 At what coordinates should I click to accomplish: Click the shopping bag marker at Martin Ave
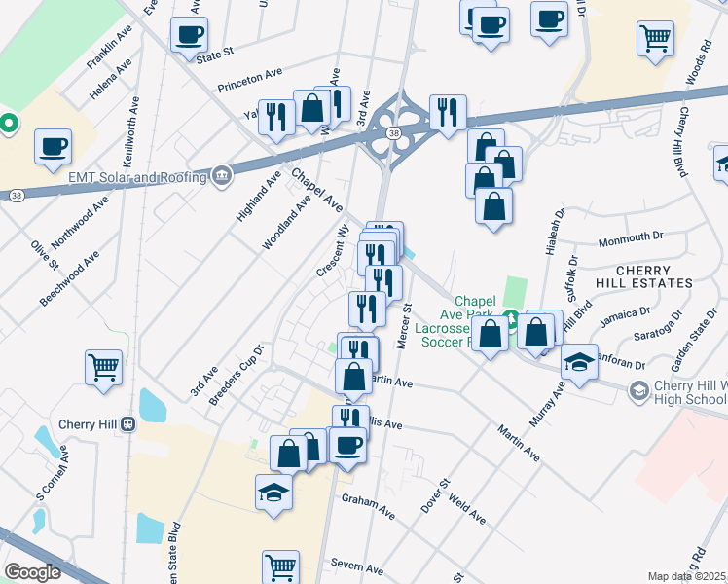354,381
